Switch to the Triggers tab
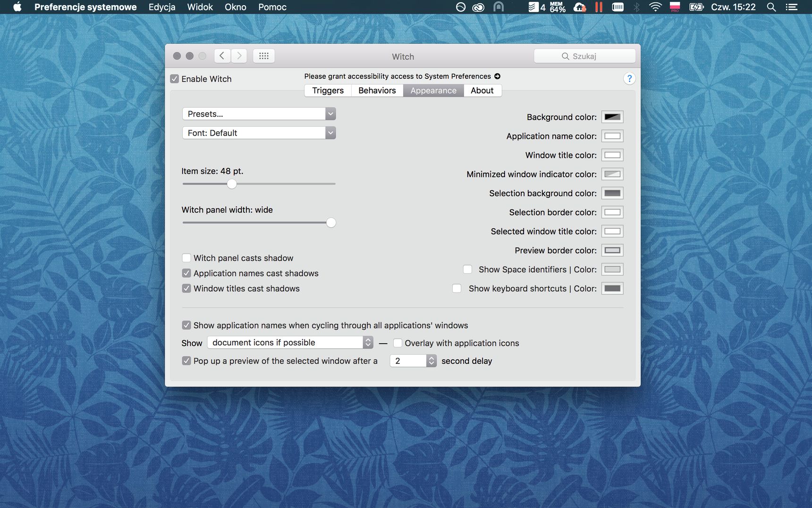The width and height of the screenshot is (812, 508). point(328,90)
